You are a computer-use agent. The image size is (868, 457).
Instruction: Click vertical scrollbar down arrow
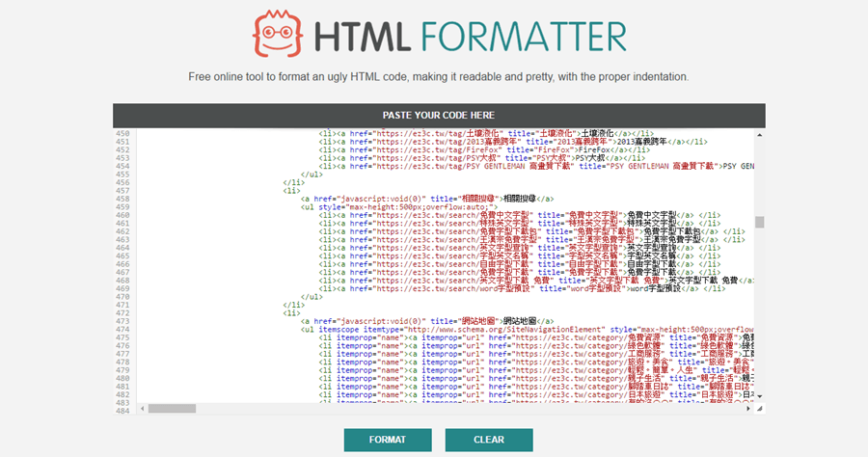click(x=760, y=396)
